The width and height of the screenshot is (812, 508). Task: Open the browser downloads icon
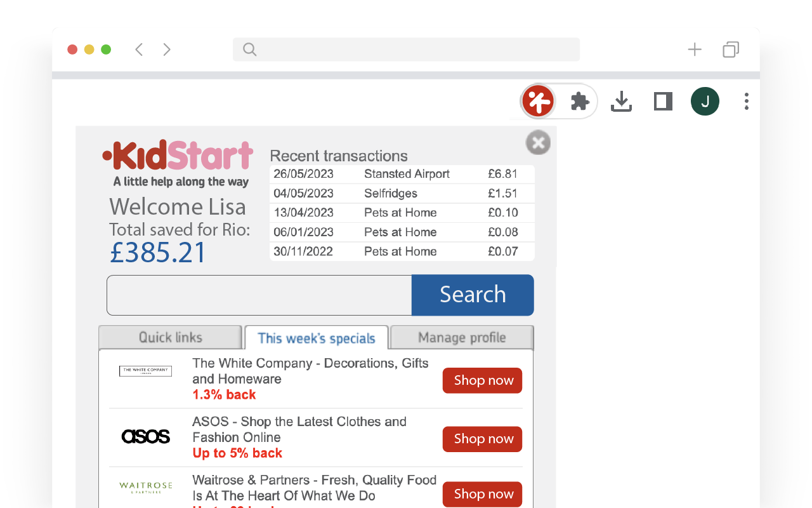pyautogui.click(x=621, y=101)
